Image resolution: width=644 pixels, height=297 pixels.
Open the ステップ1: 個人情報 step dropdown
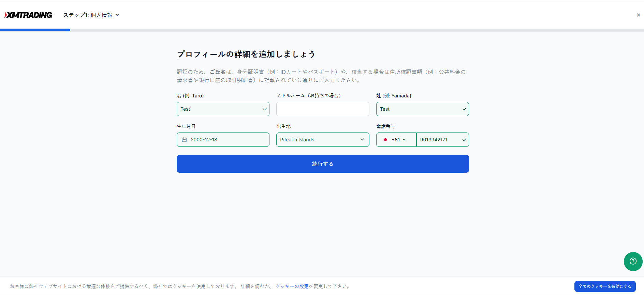91,15
